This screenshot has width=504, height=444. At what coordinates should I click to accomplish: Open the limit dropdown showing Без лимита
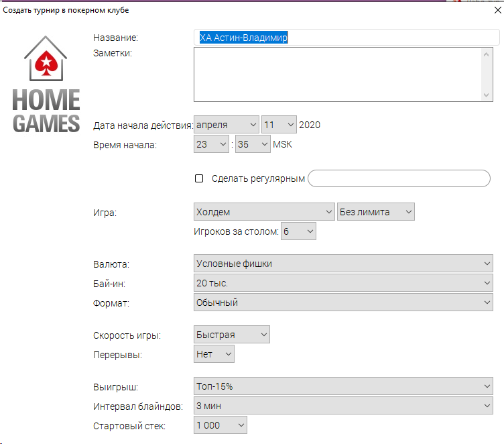coord(376,212)
